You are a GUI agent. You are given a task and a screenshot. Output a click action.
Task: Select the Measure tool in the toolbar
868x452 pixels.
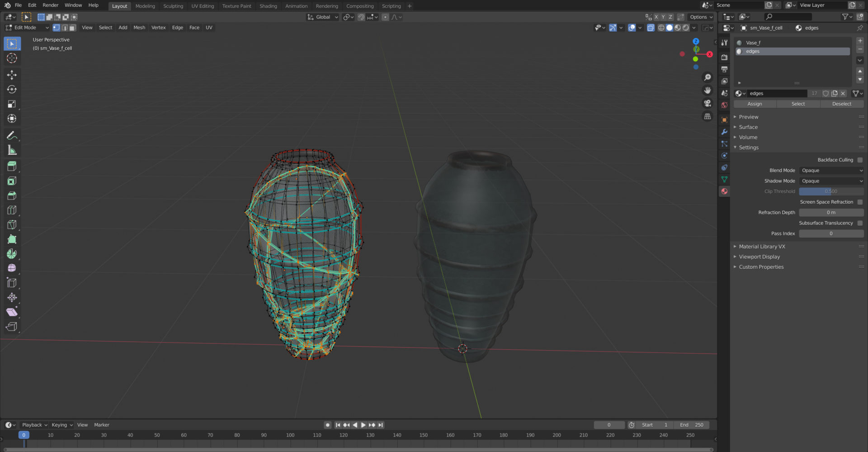click(x=12, y=149)
